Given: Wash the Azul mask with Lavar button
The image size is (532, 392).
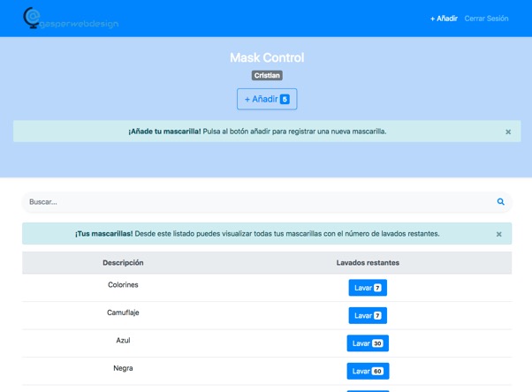Looking at the screenshot, I should coord(368,343).
